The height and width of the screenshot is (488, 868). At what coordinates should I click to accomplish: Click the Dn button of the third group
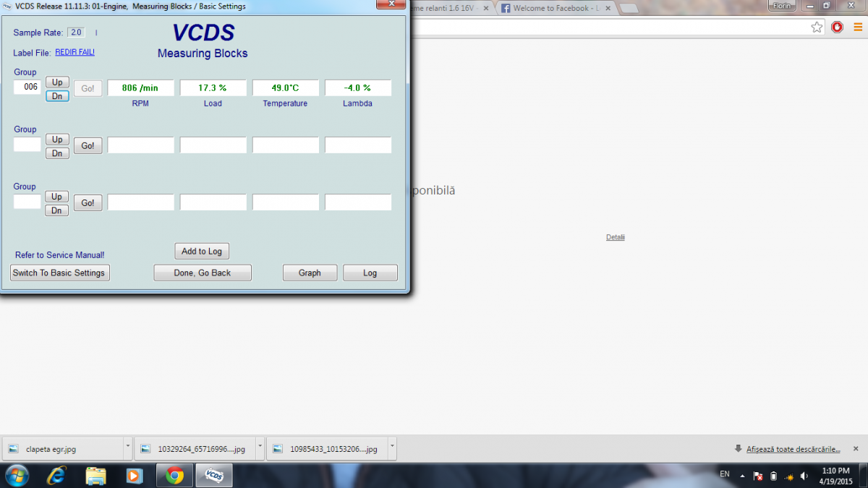[57, 210]
